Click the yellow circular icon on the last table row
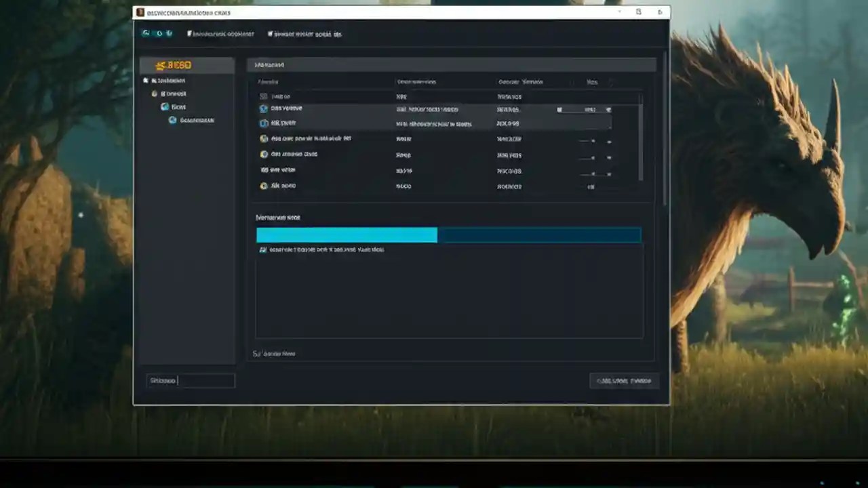The image size is (868, 488). [x=264, y=186]
